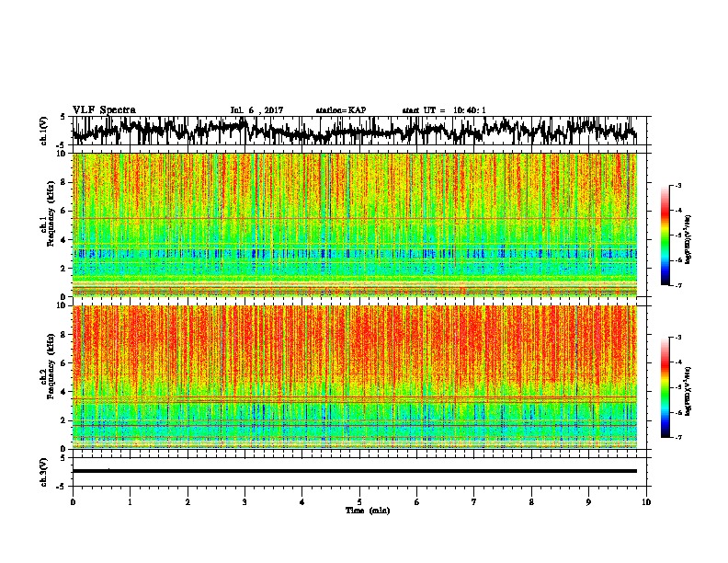
Task: Click the 'Time (min)' x-axis label
Action: click(x=368, y=511)
